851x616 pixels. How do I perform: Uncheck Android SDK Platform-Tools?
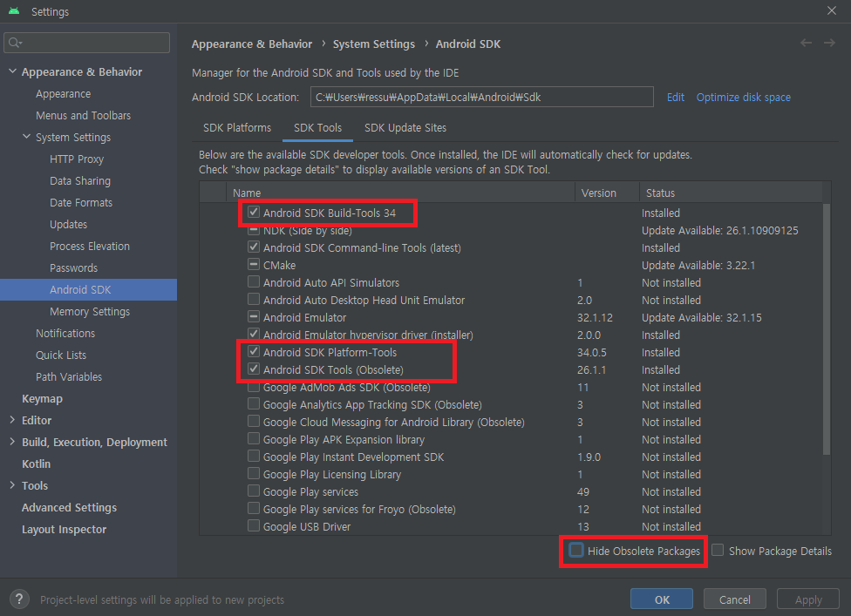(x=254, y=351)
